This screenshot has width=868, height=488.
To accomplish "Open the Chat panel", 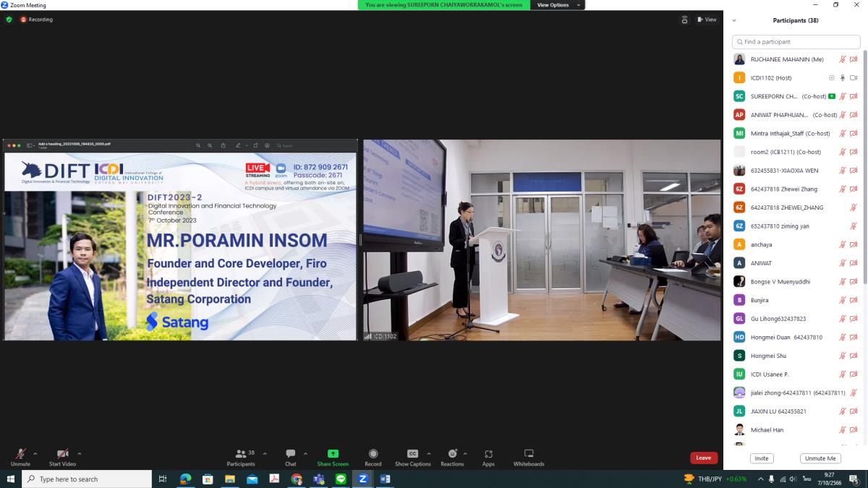I will tap(290, 457).
